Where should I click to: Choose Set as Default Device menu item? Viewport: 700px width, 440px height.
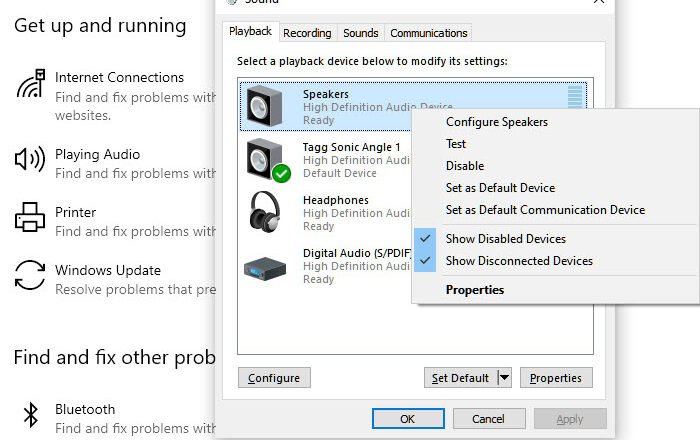pyautogui.click(x=500, y=188)
